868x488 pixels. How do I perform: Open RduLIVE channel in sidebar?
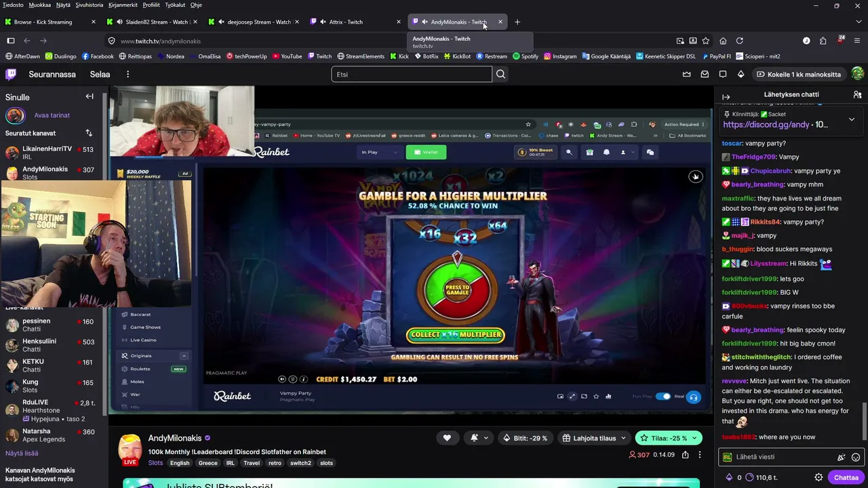click(x=52, y=410)
